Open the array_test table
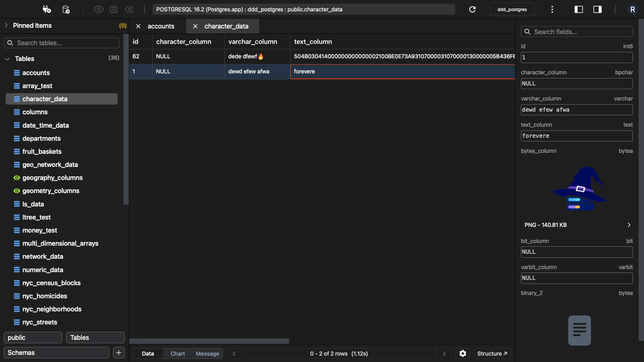Image resolution: width=644 pixels, height=362 pixels. 62,86
